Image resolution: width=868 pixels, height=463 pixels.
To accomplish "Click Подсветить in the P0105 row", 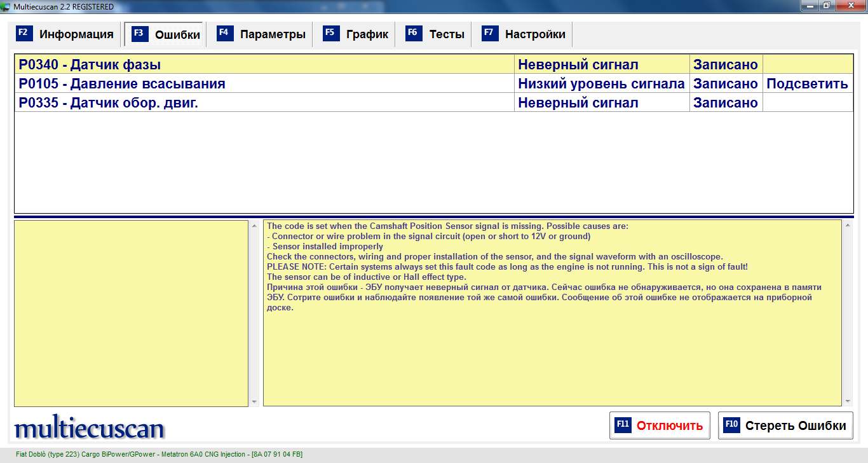I will tap(807, 84).
